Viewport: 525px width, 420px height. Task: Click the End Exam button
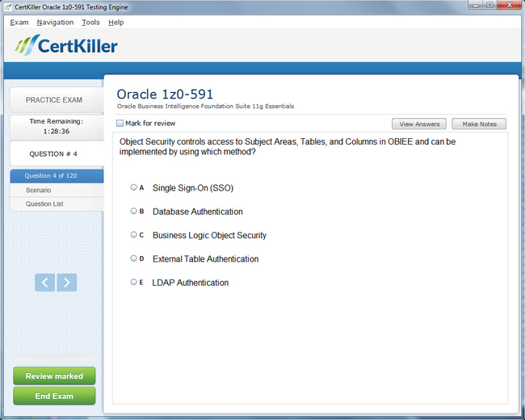pos(54,396)
